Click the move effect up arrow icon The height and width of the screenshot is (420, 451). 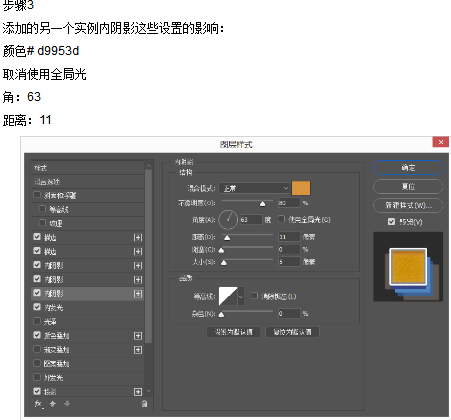[53, 404]
